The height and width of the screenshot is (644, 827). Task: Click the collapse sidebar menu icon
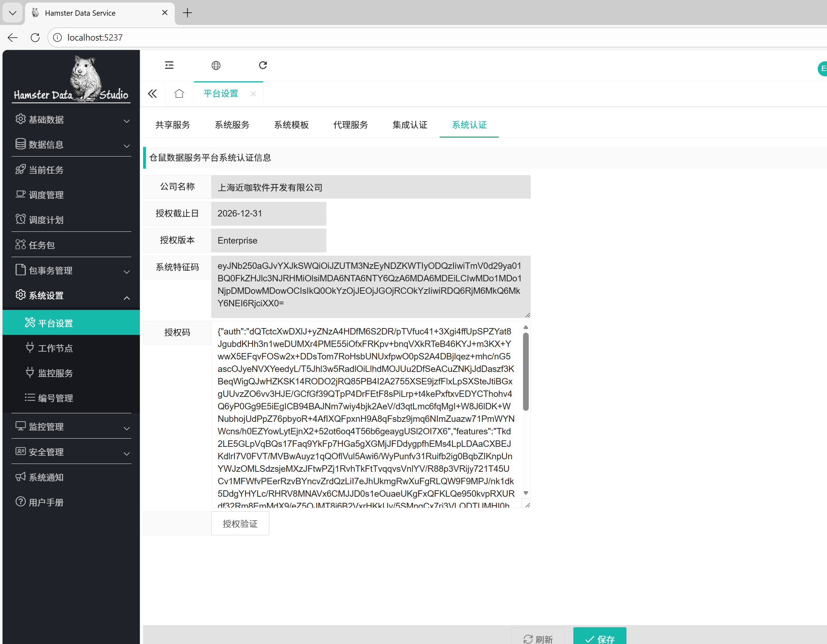(169, 65)
